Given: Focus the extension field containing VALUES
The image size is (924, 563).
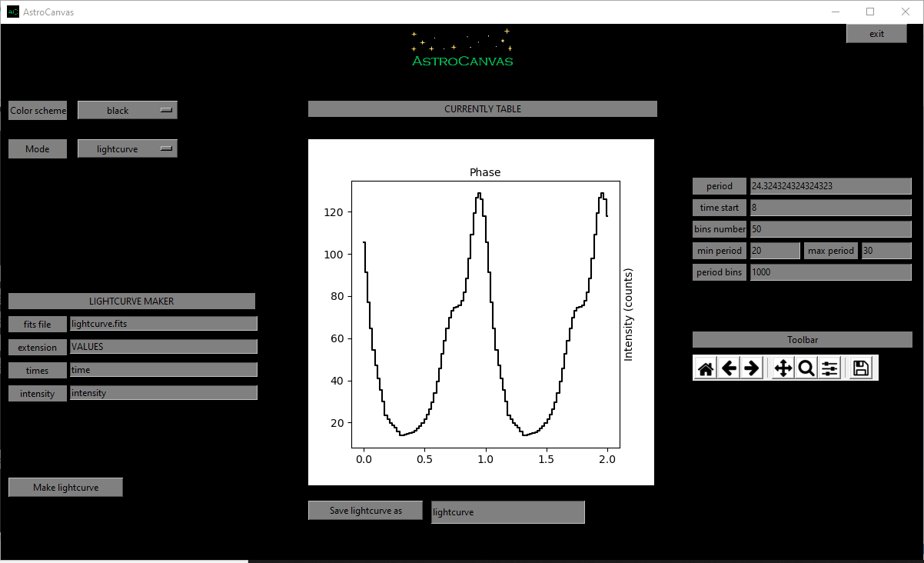Looking at the screenshot, I should pos(164,347).
